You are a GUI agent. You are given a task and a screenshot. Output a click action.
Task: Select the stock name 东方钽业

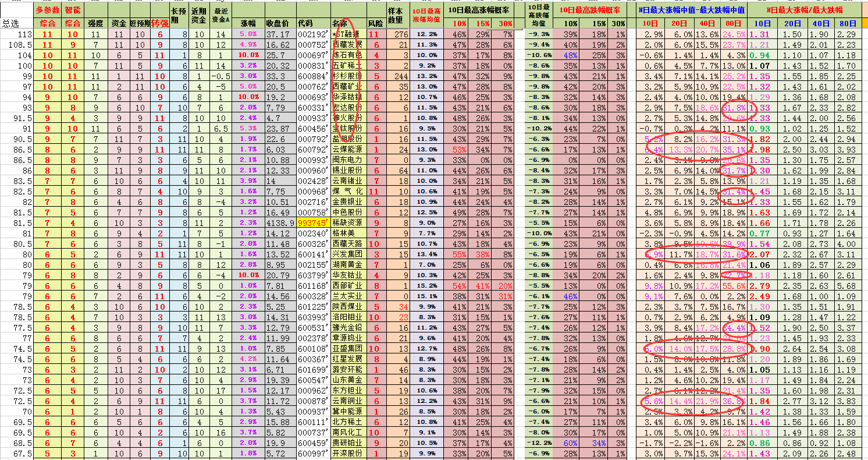click(x=348, y=391)
